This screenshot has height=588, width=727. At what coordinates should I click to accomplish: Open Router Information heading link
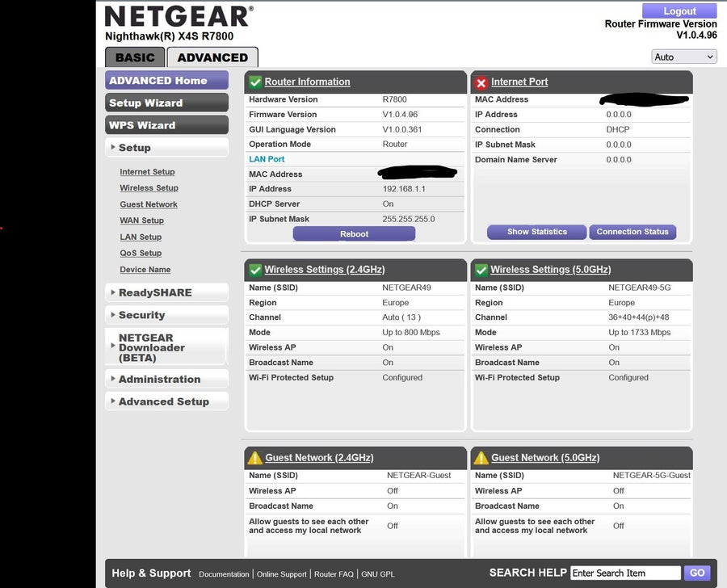pos(307,82)
